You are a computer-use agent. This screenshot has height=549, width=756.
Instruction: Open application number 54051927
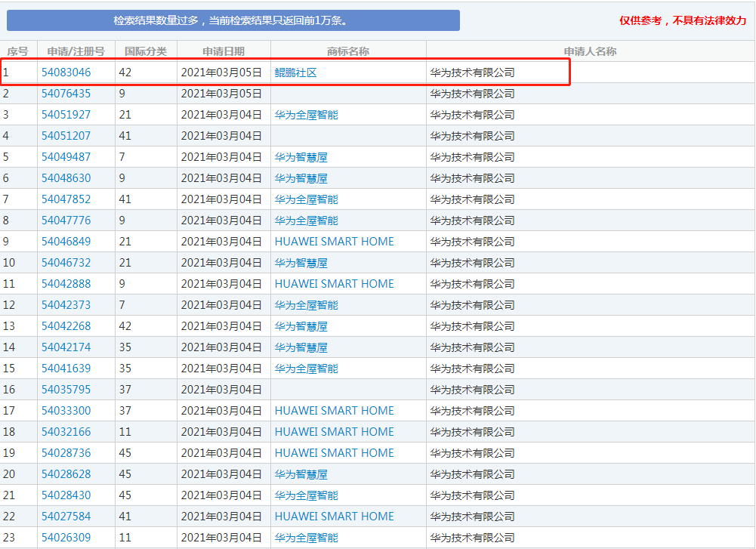coord(66,115)
